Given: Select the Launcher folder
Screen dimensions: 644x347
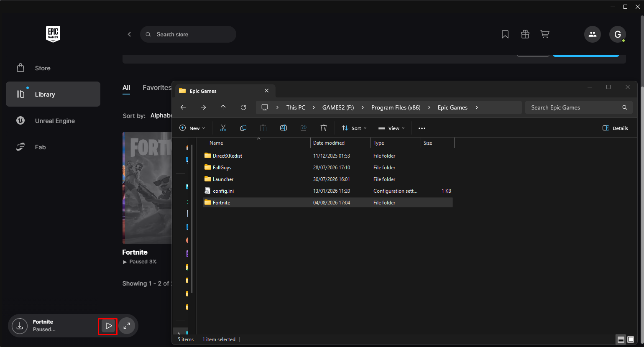Looking at the screenshot, I should [328, 179].
